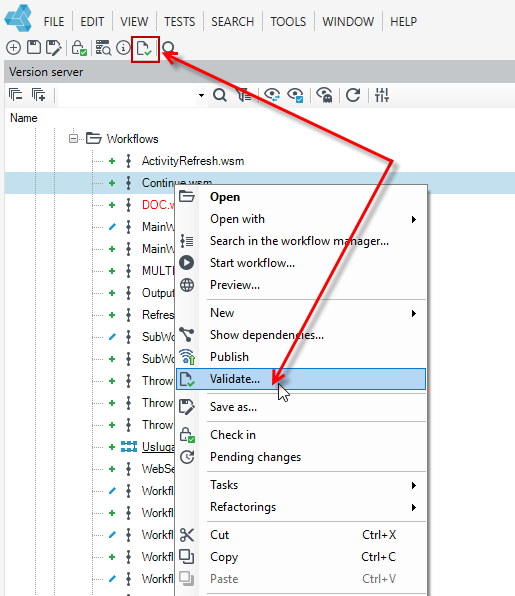
Task: Select Open in the context menu
Action: (x=301, y=197)
